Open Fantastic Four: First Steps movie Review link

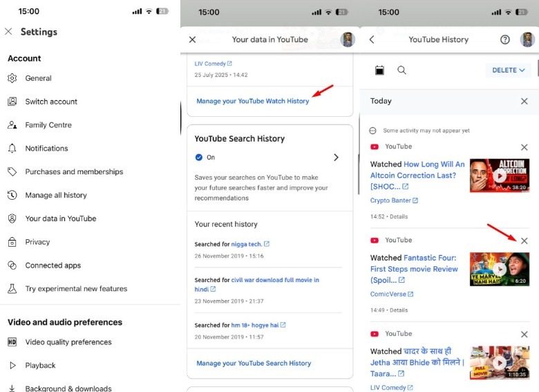(414, 269)
